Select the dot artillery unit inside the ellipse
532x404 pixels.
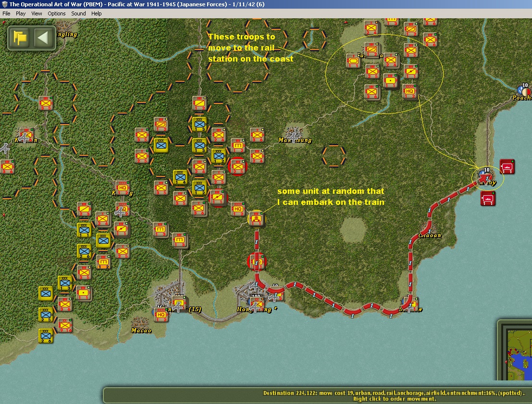pyautogui.click(x=391, y=81)
